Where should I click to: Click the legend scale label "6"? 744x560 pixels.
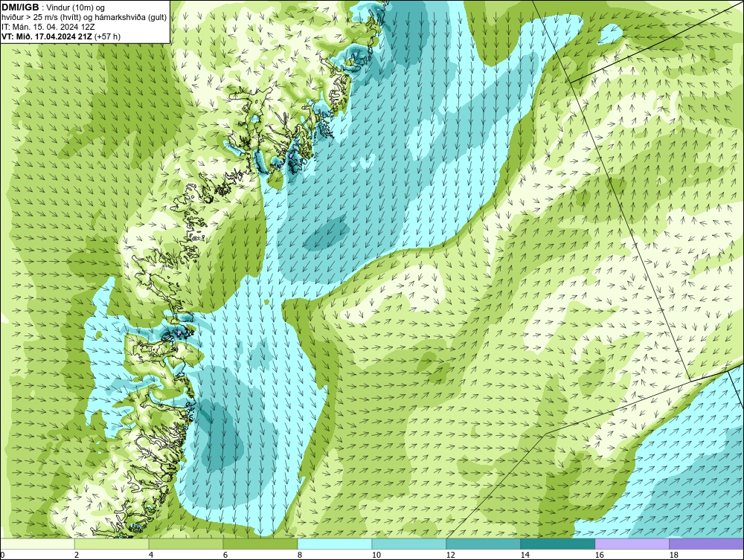(225, 555)
